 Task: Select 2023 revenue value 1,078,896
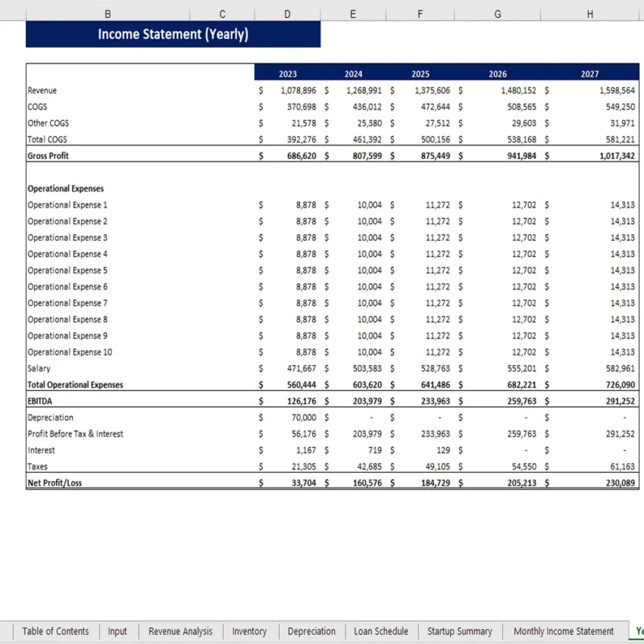pos(299,90)
